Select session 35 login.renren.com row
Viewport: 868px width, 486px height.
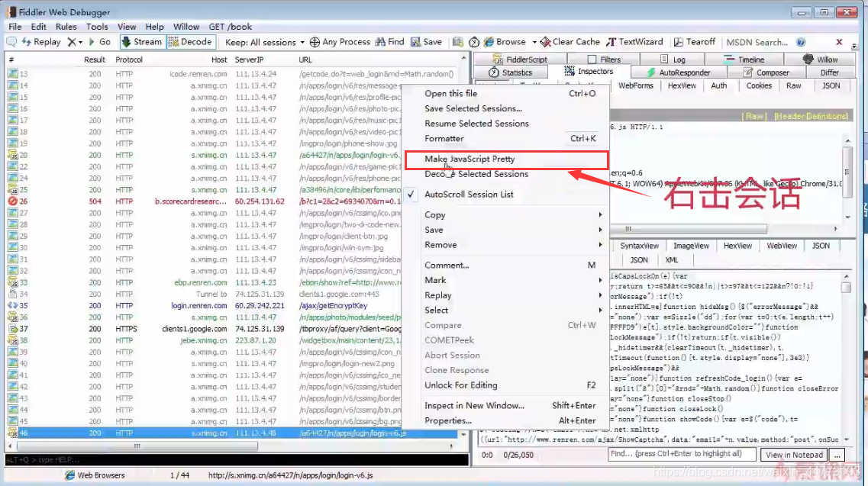click(233, 305)
